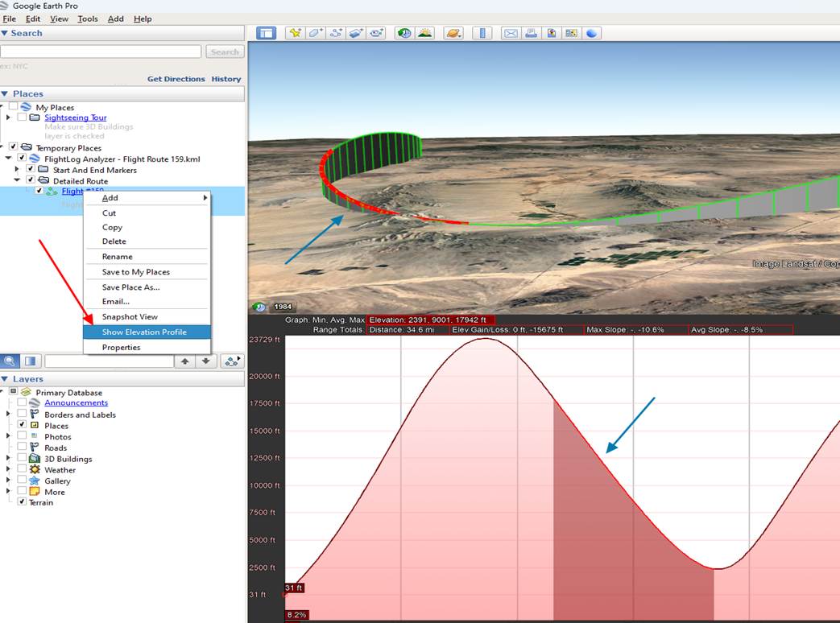840x623 pixels.
Task: Click the Add Polygon toolbar icon
Action: (315, 33)
